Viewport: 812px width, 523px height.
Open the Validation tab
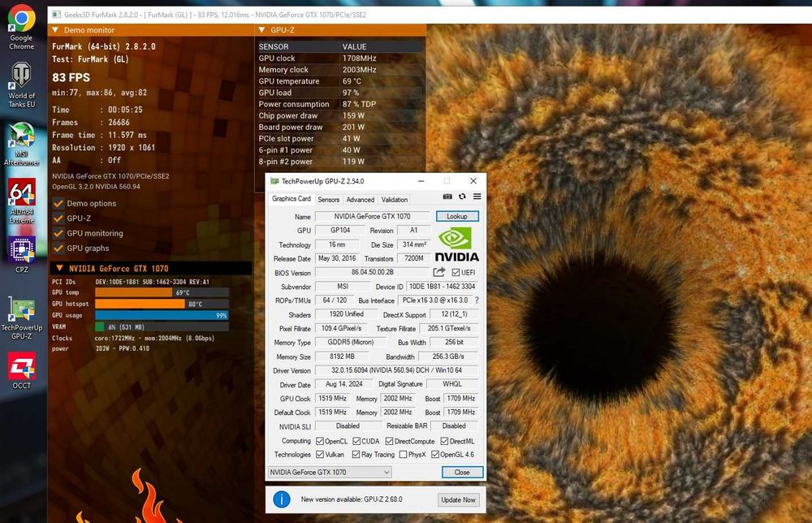[x=395, y=199]
